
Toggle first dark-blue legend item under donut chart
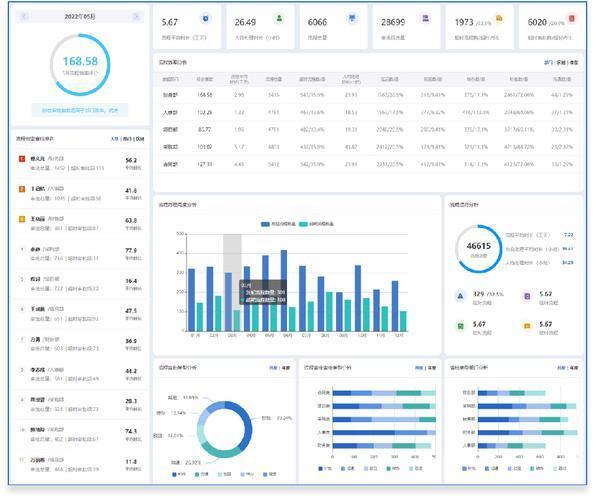coord(179,474)
